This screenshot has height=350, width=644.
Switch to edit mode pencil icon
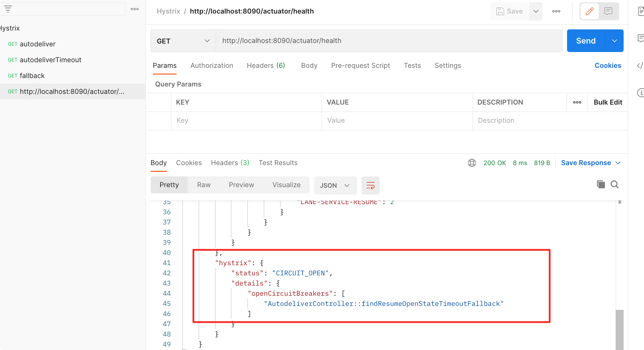tap(590, 11)
